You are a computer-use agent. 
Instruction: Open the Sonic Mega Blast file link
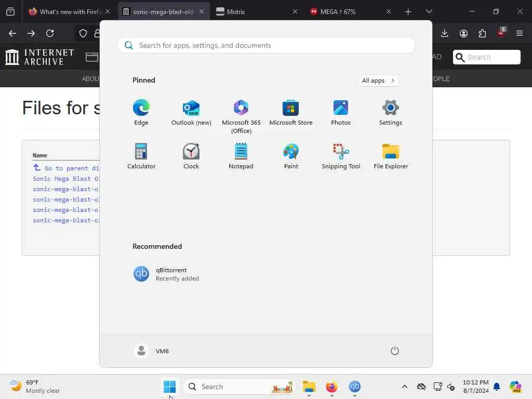click(x=66, y=179)
